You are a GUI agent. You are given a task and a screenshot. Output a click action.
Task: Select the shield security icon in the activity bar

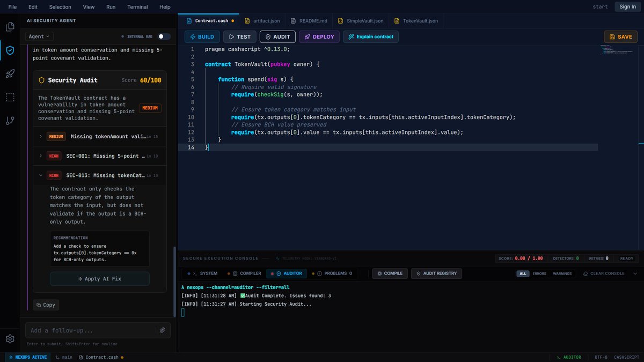point(10,50)
